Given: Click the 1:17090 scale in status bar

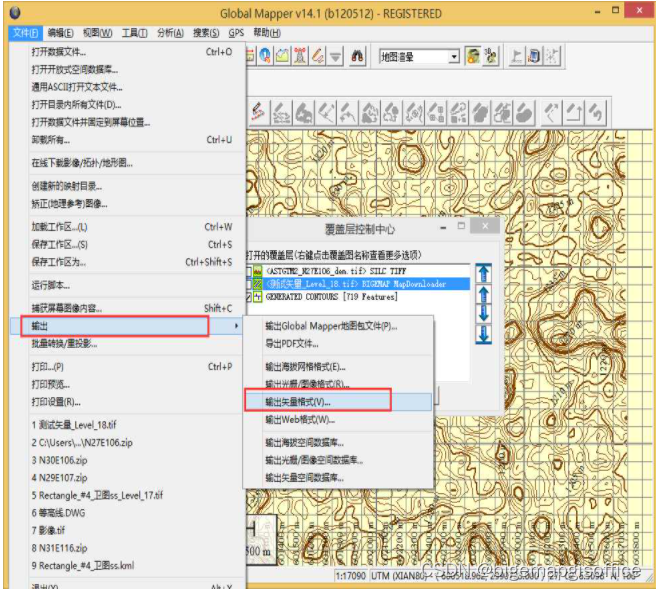Looking at the screenshot, I should [x=351, y=576].
